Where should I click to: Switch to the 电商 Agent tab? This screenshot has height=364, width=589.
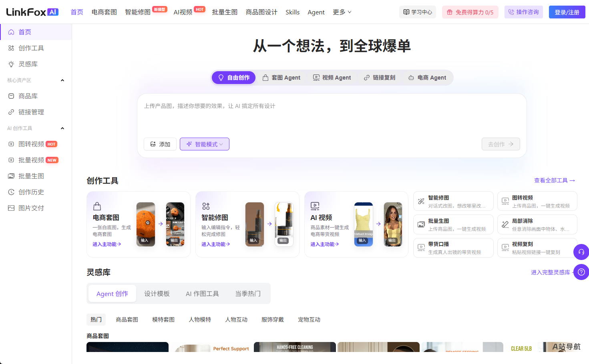tap(427, 78)
